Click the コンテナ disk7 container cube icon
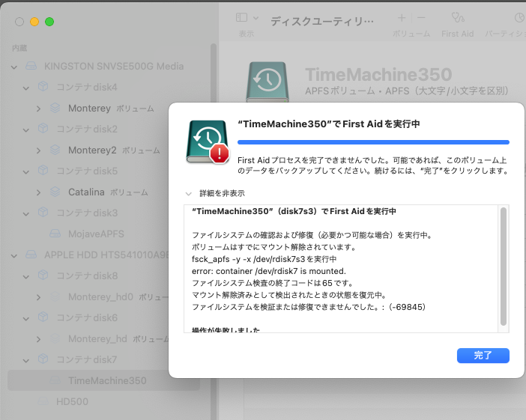The image size is (526, 420). coord(43,359)
